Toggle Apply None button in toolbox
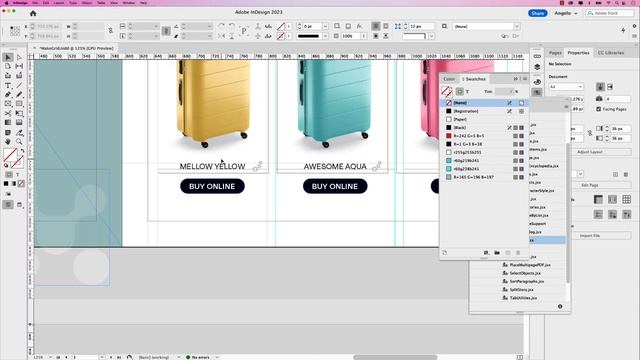 pos(21,184)
